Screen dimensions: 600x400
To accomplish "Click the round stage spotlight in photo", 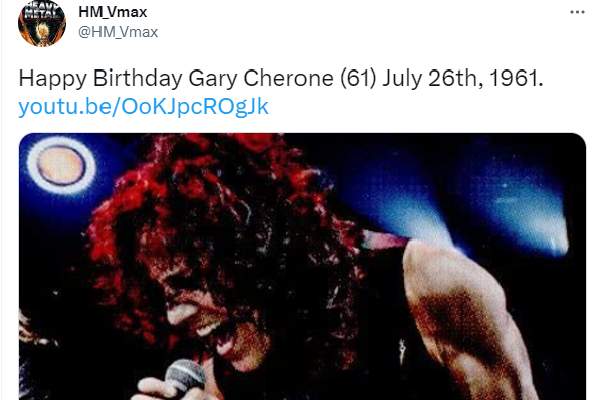I will click(61, 166).
